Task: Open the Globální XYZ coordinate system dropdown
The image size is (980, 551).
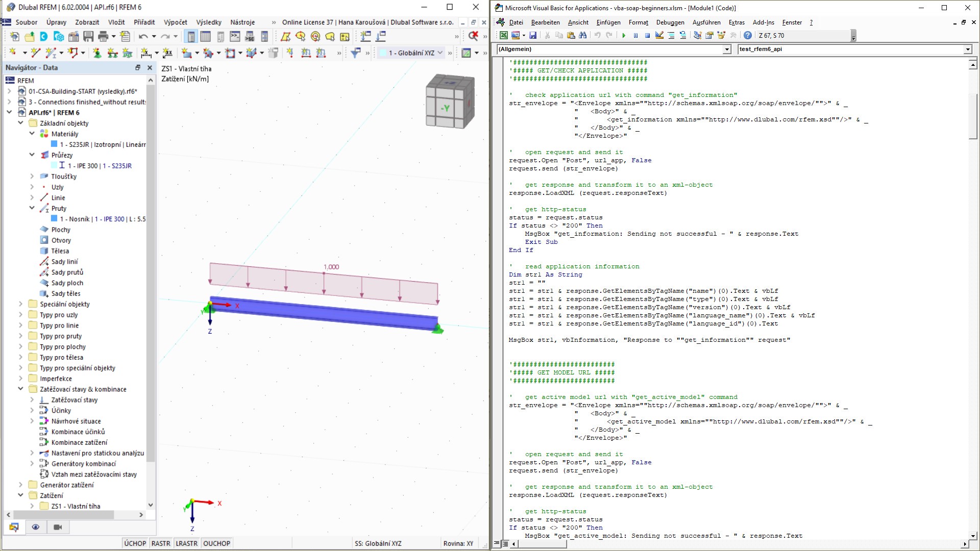Action: click(x=440, y=53)
